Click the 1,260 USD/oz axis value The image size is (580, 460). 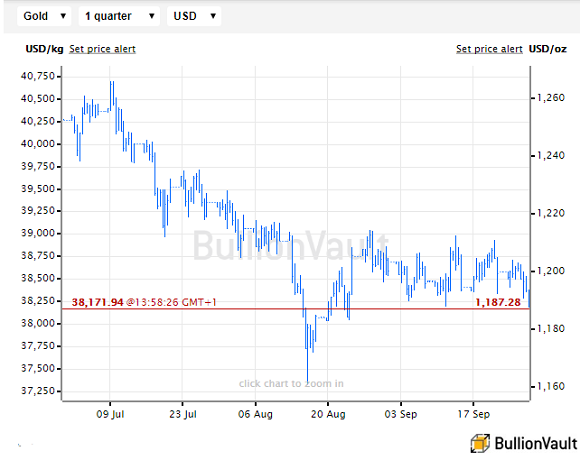tap(551, 98)
